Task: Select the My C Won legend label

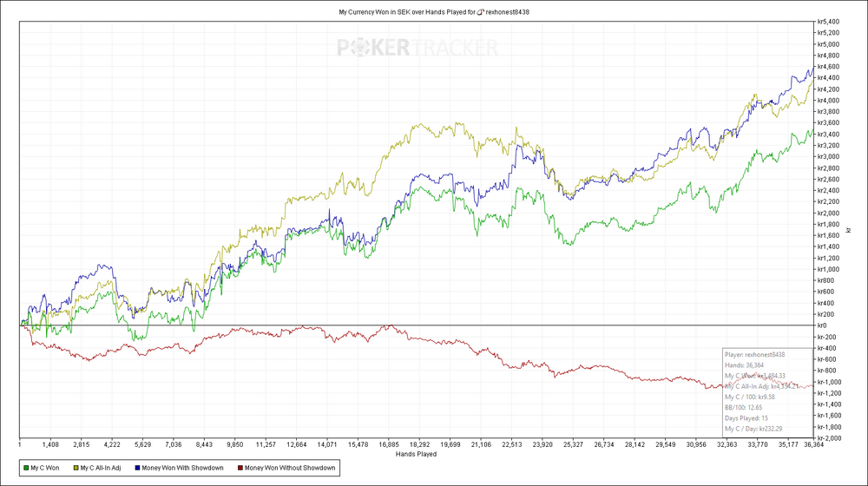Action: [x=45, y=468]
